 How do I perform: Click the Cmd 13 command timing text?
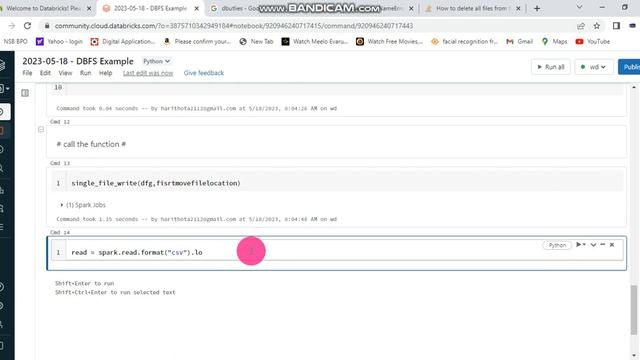pyautogui.click(x=196, y=219)
